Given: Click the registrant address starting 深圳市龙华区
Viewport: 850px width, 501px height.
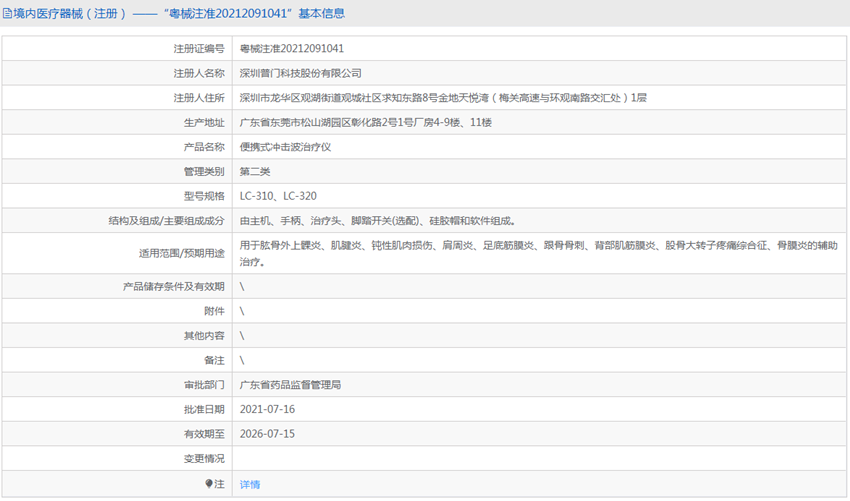Looking at the screenshot, I should [x=443, y=98].
